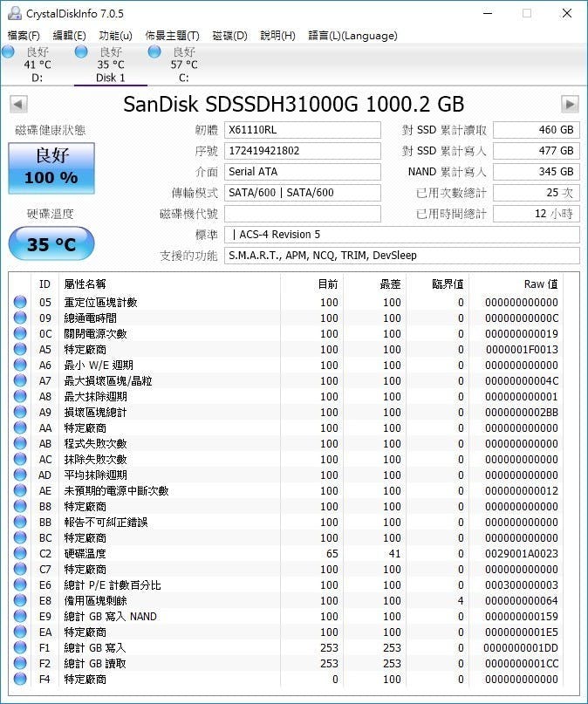Screen dimensions: 588x704
Task: Click status orb for attribute 0C
Action: [20, 333]
